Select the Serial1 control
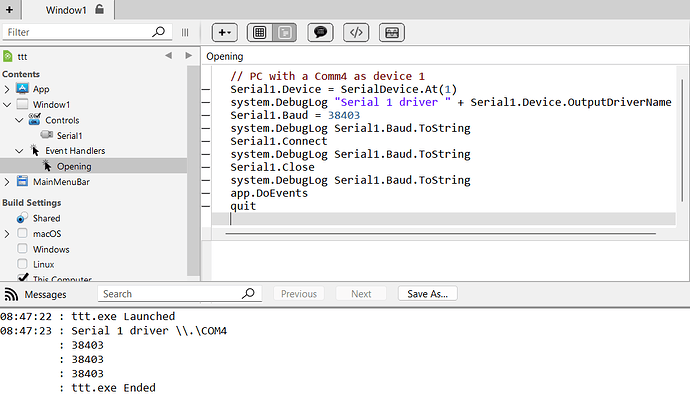Screen dimensions: 690x408 [70, 136]
